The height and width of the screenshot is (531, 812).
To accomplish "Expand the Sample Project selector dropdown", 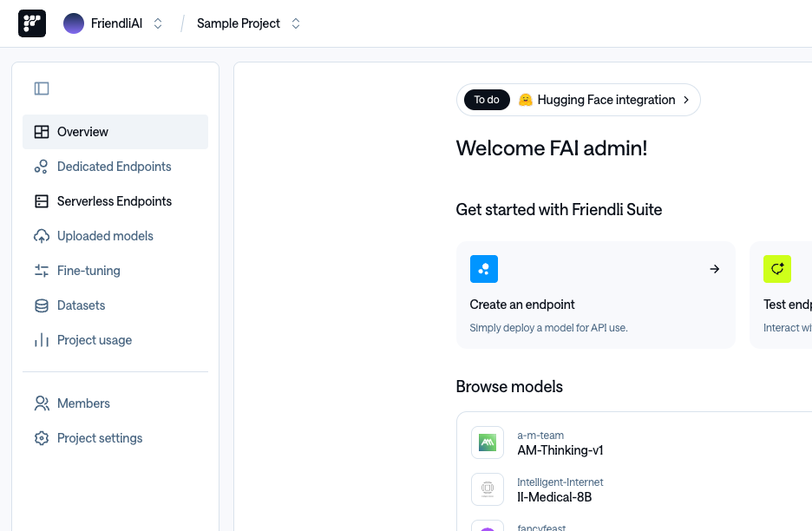I will click(x=296, y=23).
